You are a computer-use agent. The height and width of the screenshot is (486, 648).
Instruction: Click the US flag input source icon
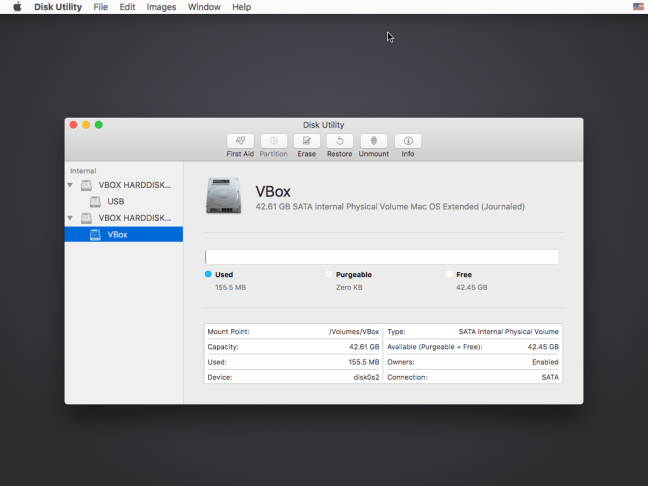coord(638,7)
